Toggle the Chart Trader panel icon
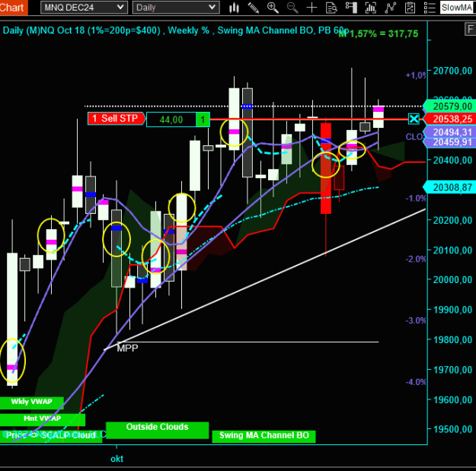 click(x=351, y=8)
